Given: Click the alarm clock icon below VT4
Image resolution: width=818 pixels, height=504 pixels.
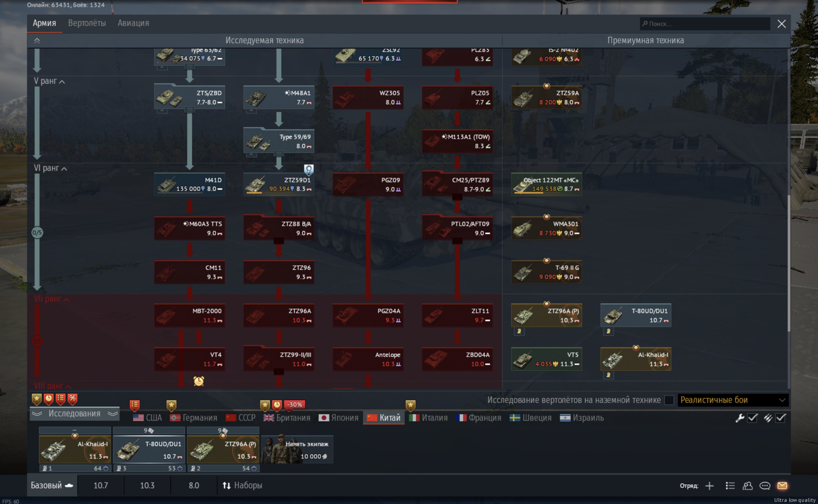Looking at the screenshot, I should (x=199, y=381).
